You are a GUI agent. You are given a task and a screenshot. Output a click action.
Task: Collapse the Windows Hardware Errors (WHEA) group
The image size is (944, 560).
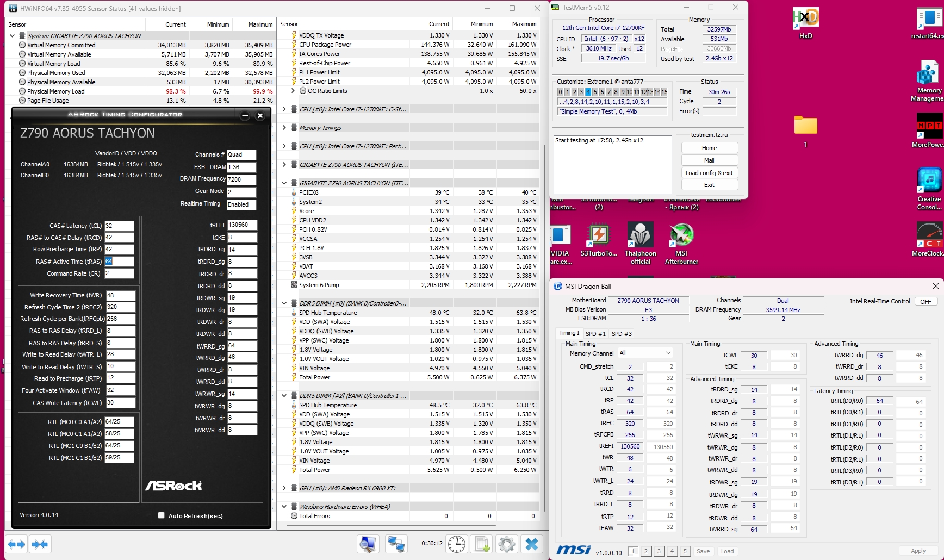[x=284, y=507]
